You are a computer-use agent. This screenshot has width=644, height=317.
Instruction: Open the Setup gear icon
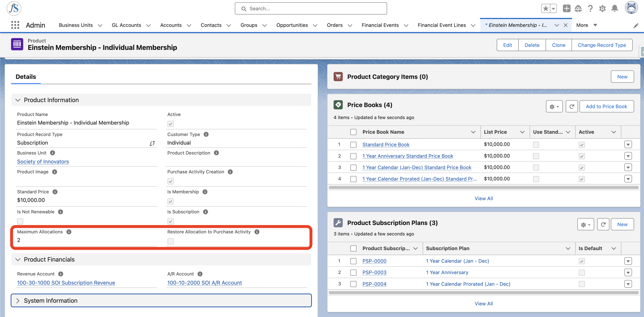click(x=603, y=9)
